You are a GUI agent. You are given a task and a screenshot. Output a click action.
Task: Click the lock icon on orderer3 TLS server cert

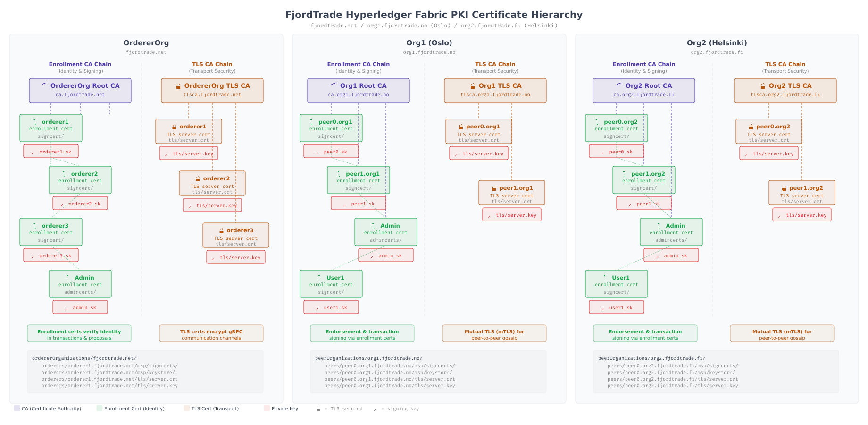tap(221, 230)
